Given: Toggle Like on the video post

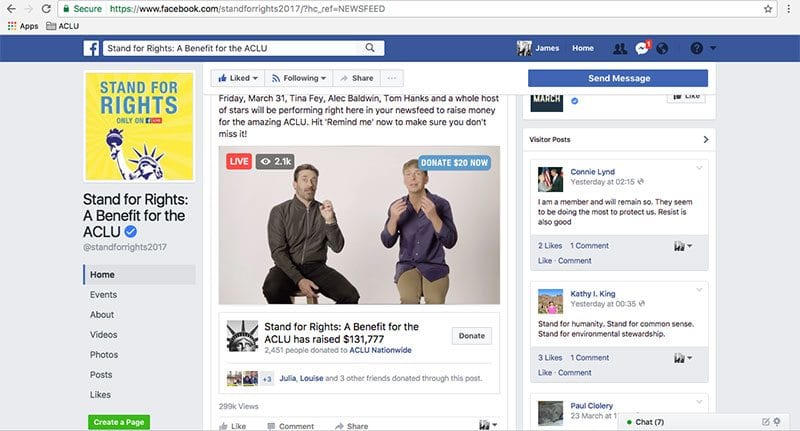Looking at the screenshot, I should [232, 426].
